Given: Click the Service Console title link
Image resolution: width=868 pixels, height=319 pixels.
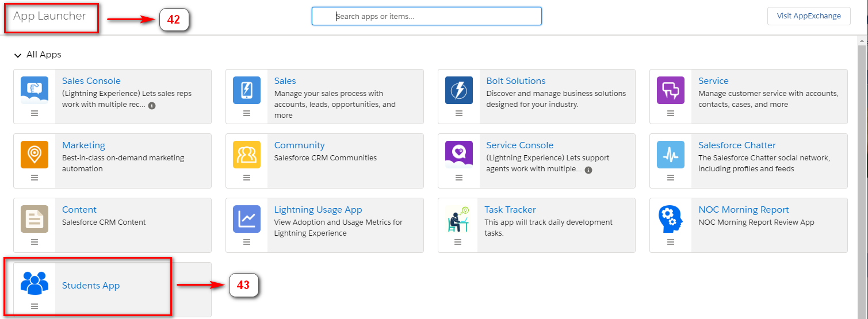Looking at the screenshot, I should 519,145.
